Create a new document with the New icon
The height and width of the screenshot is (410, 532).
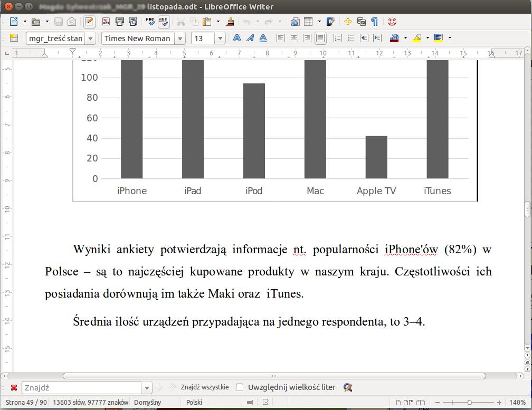(14, 22)
